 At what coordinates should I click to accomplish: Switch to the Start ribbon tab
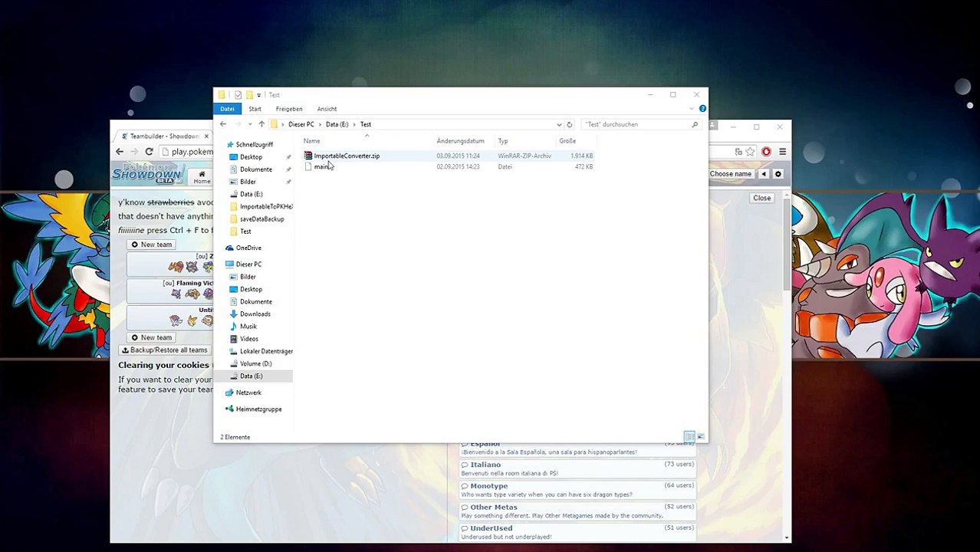tap(255, 109)
